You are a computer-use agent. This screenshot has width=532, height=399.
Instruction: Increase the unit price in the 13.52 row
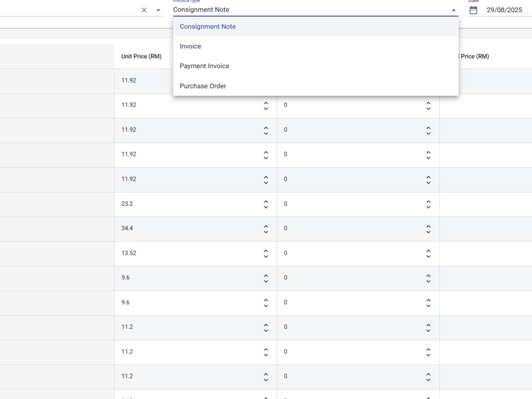266,251
